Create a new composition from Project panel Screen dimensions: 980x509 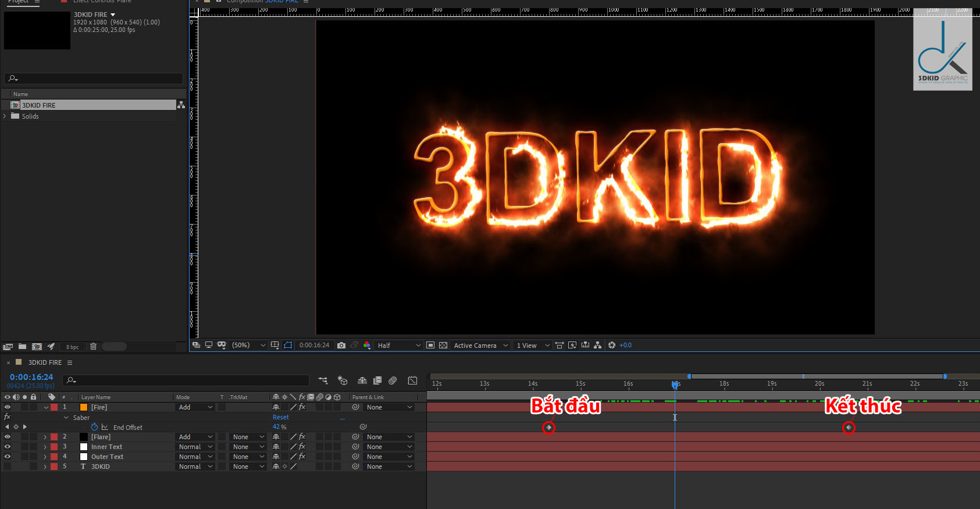click(37, 347)
